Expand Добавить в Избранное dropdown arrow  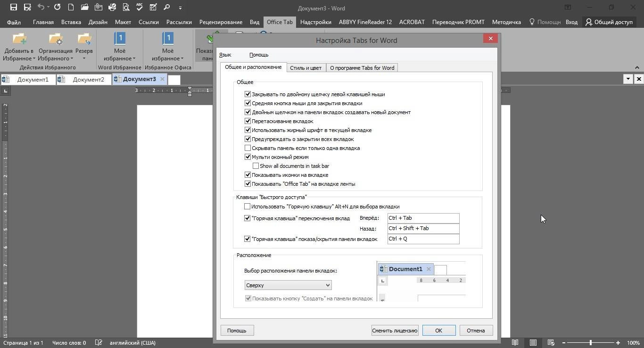(x=34, y=59)
